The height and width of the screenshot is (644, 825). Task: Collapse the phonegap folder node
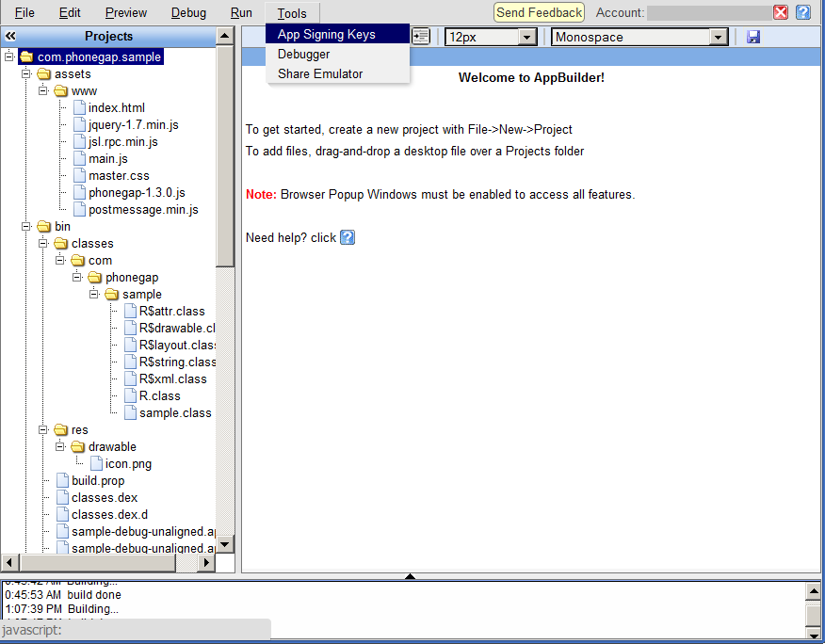(77, 277)
